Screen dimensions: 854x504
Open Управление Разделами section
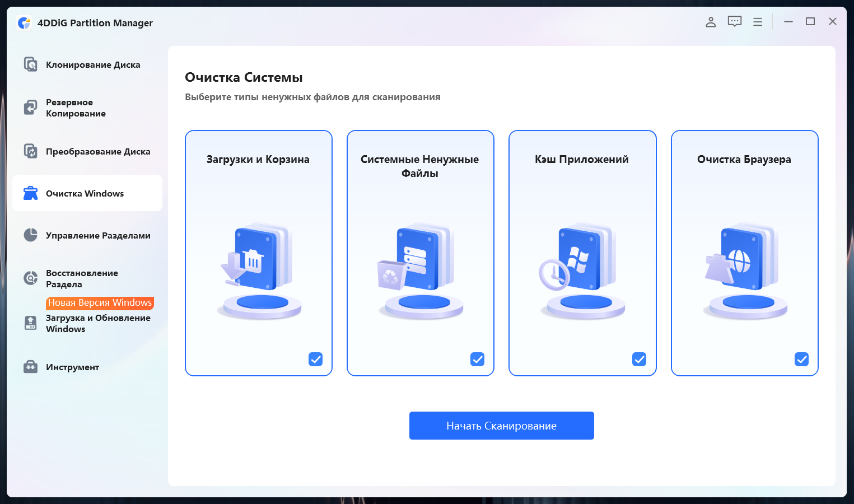pyautogui.click(x=87, y=235)
